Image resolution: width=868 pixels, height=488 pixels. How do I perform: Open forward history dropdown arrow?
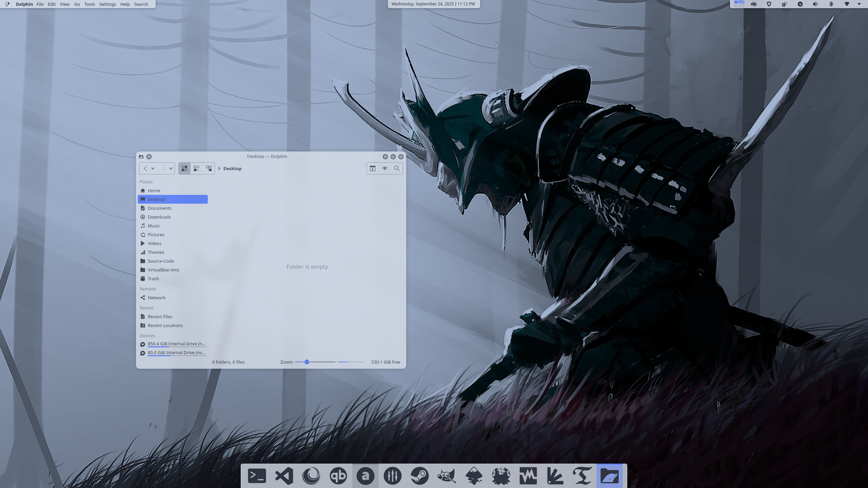coord(171,168)
